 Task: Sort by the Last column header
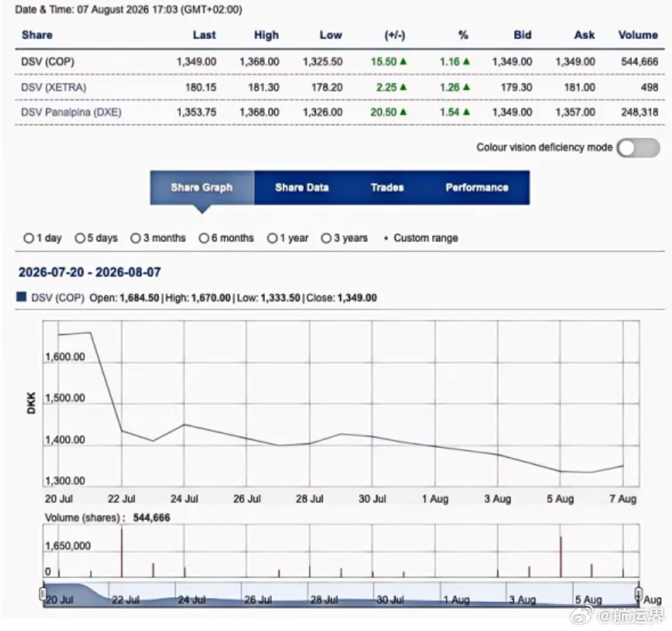pyautogui.click(x=204, y=35)
